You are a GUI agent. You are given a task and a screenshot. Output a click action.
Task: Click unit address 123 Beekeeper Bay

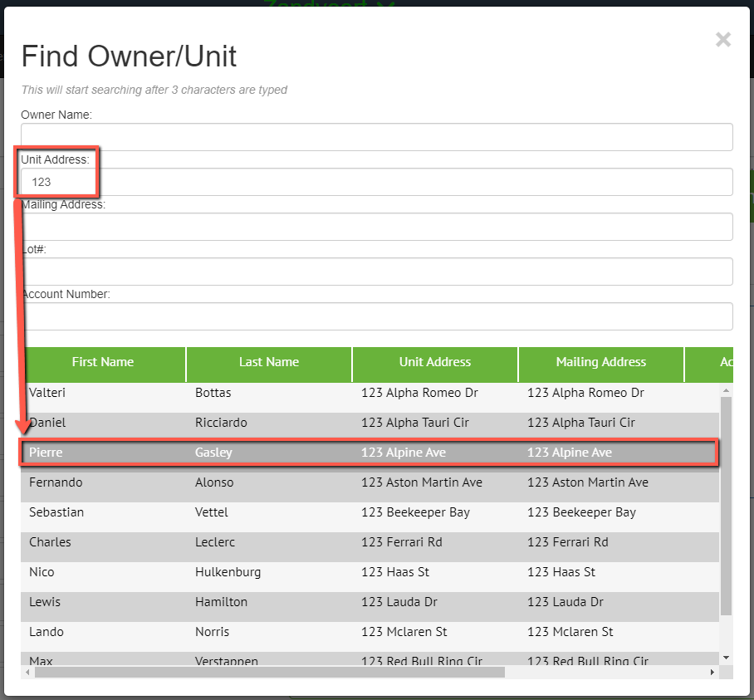(415, 512)
